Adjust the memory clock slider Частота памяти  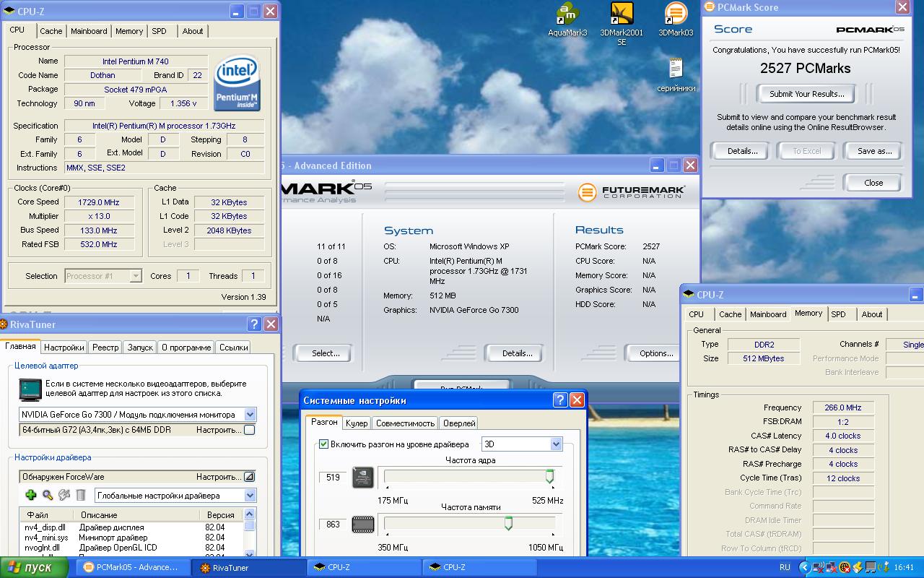coord(508,523)
